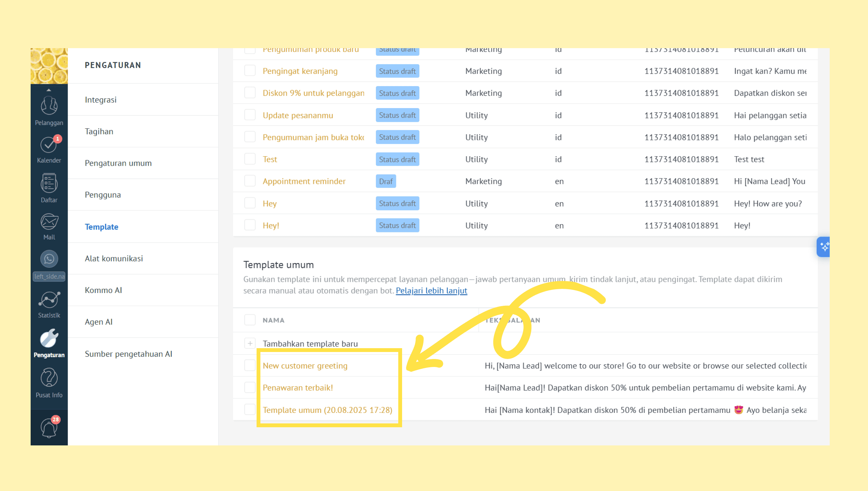Click Status draft badge of Pengingat keranjang
This screenshot has width=868, height=491.
[x=397, y=71]
